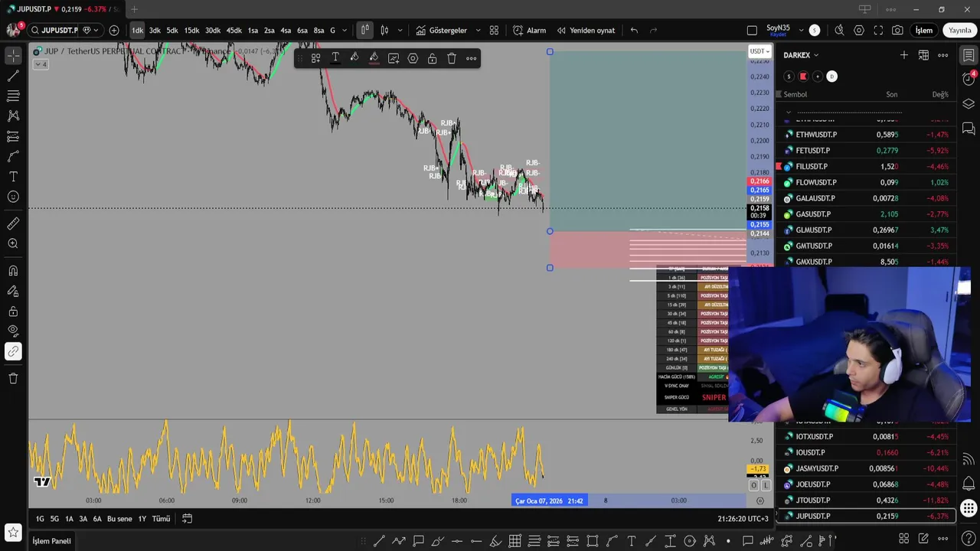Add symbol to DARKEX watchlist
Image resolution: width=980 pixels, height=551 pixels.
(x=903, y=55)
